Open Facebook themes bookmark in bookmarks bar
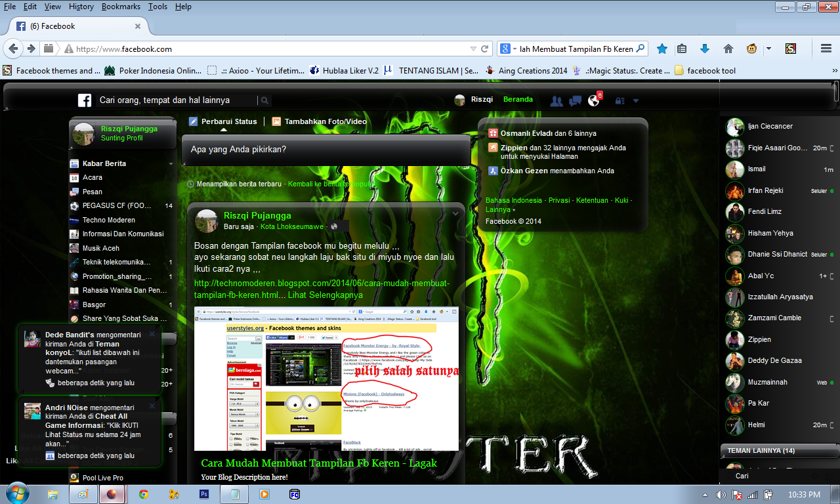 pyautogui.click(x=52, y=71)
